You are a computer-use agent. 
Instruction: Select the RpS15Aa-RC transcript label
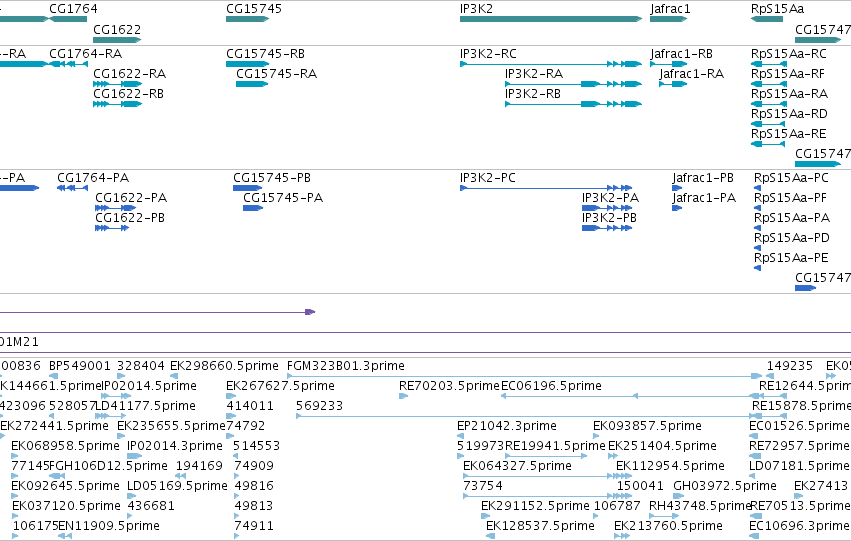(x=789, y=54)
